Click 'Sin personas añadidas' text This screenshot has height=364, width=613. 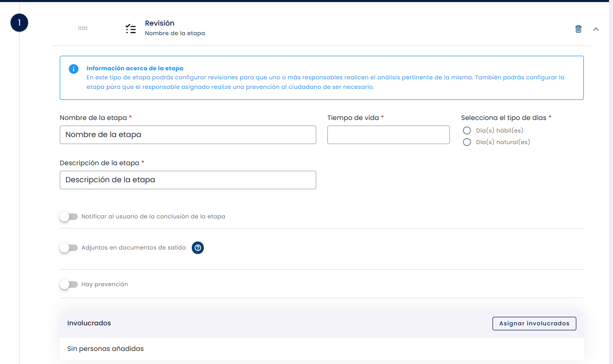(x=105, y=348)
